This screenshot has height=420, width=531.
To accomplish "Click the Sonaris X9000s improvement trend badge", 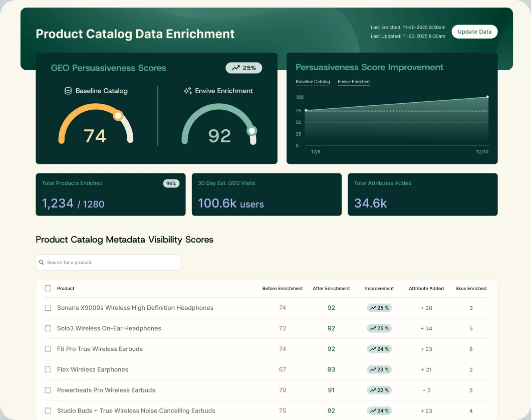I will [379, 308].
